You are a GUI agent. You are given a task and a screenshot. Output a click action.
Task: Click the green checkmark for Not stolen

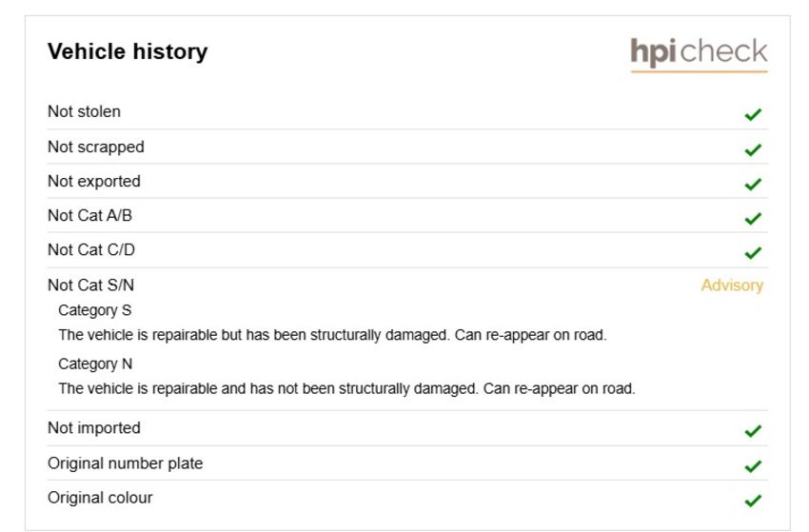pyautogui.click(x=753, y=114)
